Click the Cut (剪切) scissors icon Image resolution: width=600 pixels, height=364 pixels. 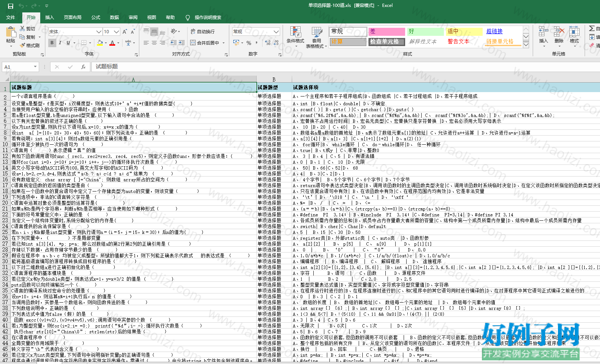coord(23,29)
